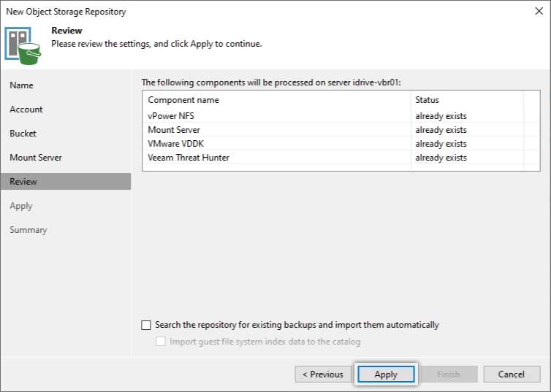Toggle Import guest file system index data checkbox
The image size is (551, 392).
point(161,342)
